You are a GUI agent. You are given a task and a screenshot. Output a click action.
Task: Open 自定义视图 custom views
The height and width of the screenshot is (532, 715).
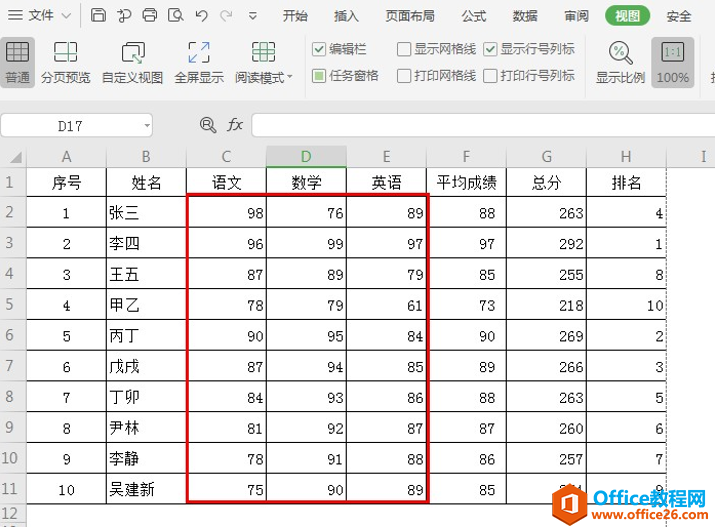[132, 62]
